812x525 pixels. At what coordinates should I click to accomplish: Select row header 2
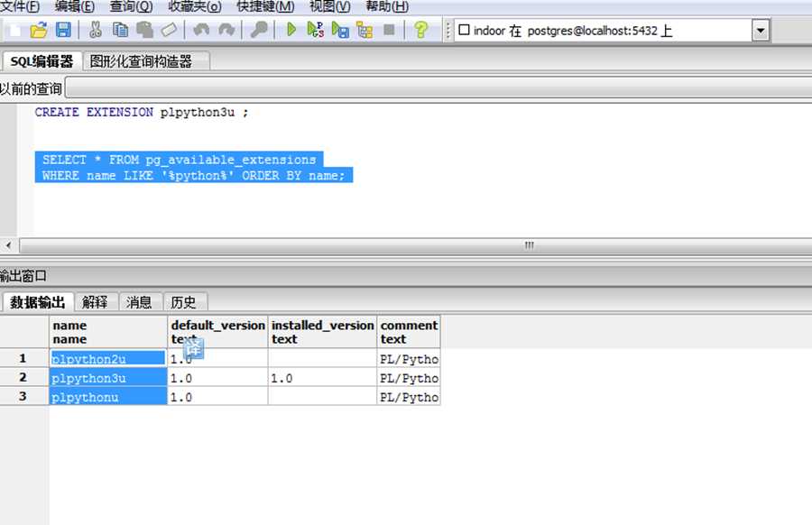pyautogui.click(x=23, y=377)
